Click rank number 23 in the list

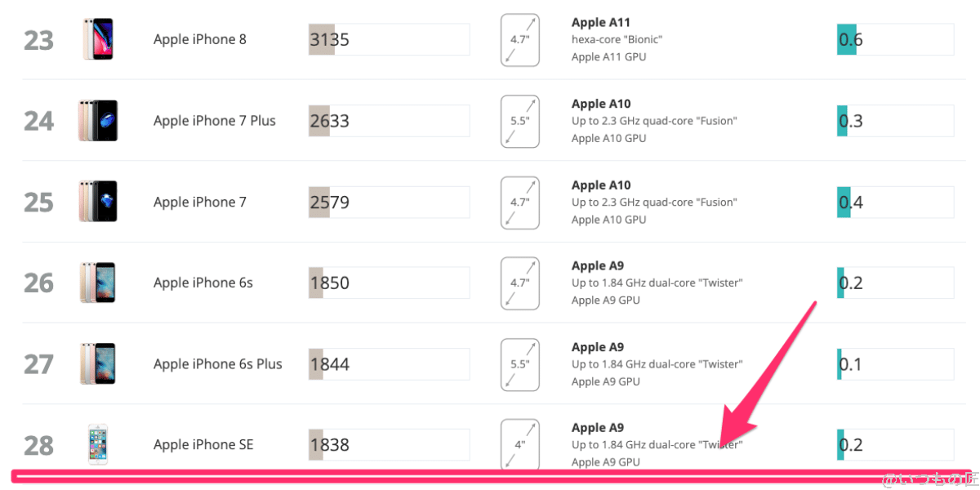39,38
